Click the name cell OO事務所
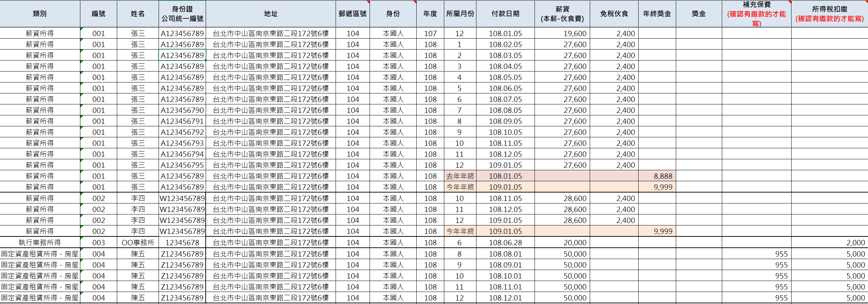This screenshot has height=304, width=868. 138,242
